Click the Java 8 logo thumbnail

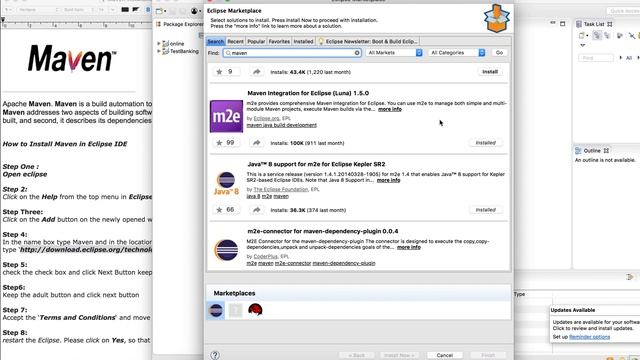226,183
